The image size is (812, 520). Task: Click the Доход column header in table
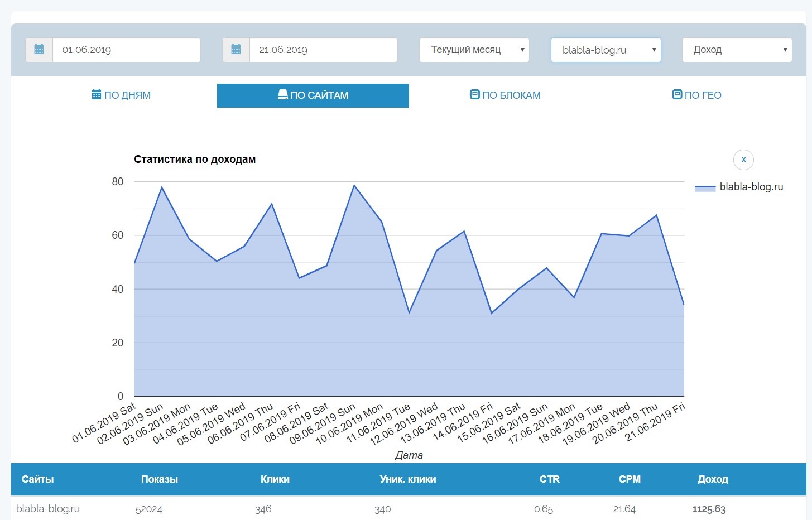pos(713,479)
